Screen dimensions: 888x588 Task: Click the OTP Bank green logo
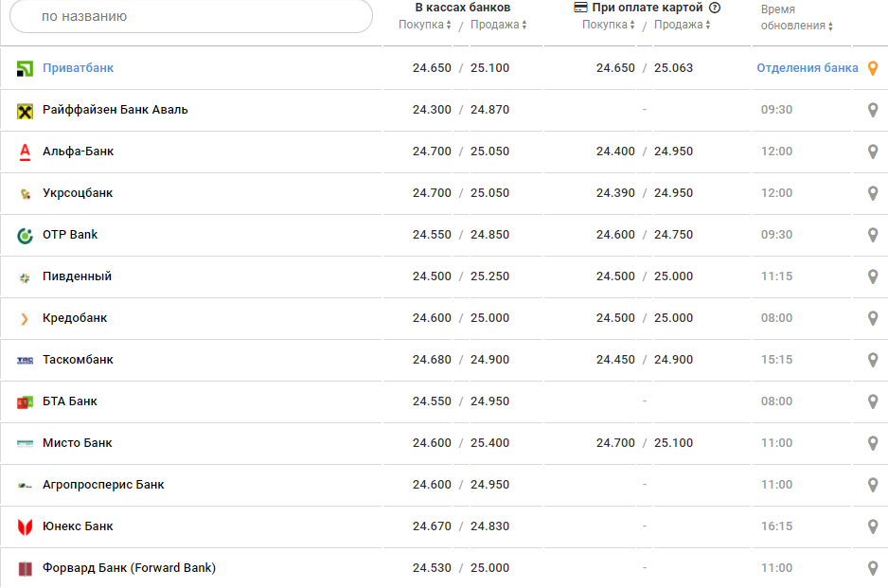tap(26, 236)
